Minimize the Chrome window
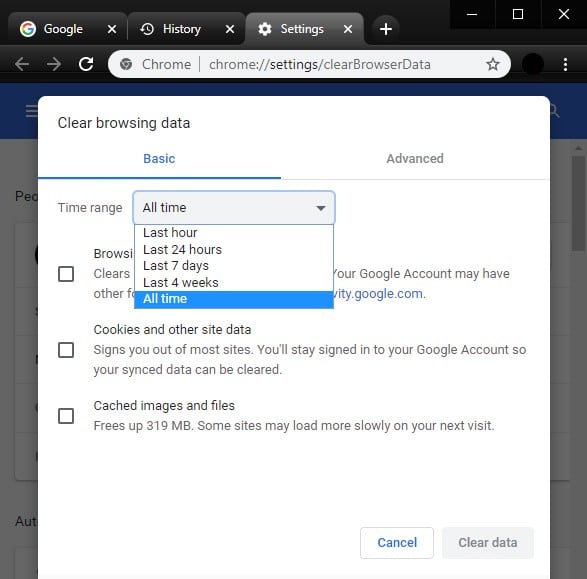587x579 pixels. point(472,14)
